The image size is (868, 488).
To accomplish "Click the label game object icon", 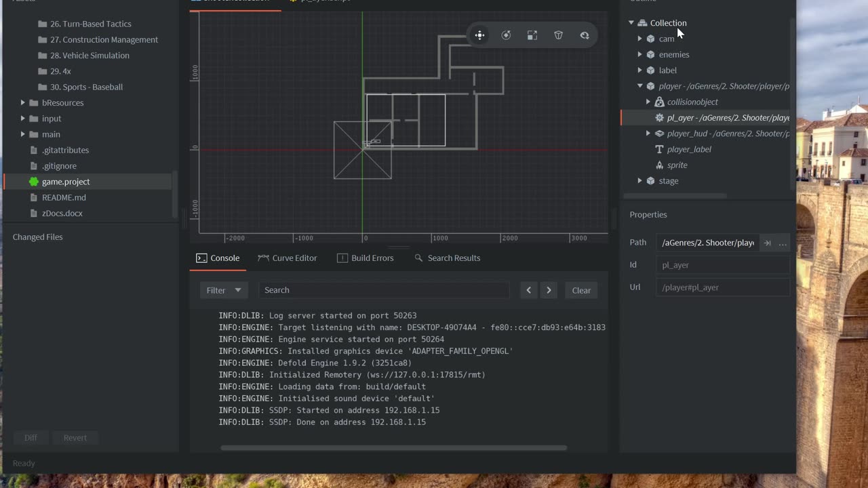I will [650, 70].
